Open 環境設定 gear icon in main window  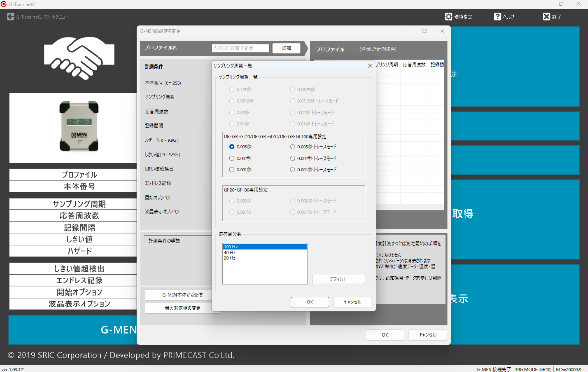click(x=448, y=16)
